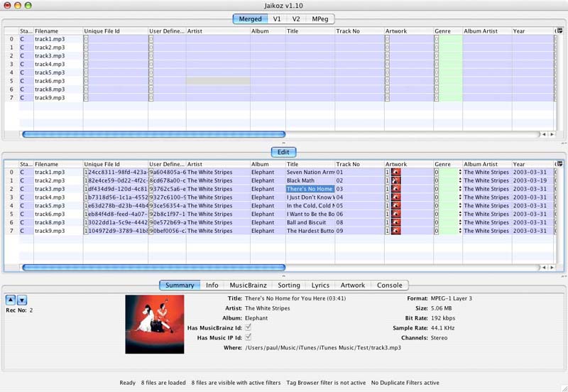Open the Genre dropdown for track1.mp3 in the edit table
Screen dimensions: 568x392
460,172
